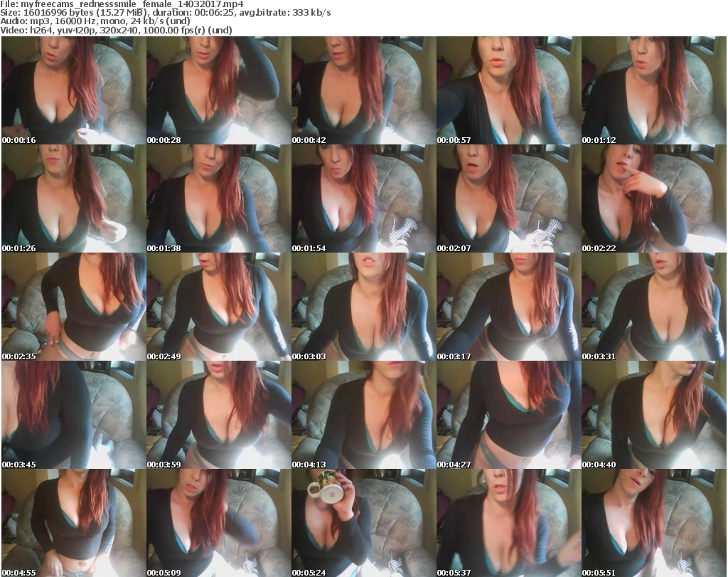The width and height of the screenshot is (728, 577).
Task: Open the frame stamped 00:01:38
Action: pos(219,198)
